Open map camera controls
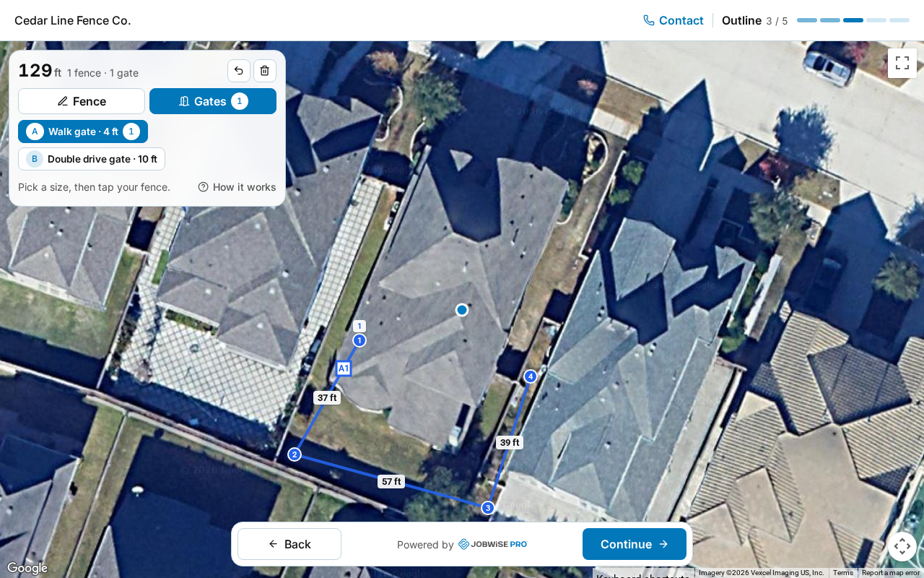 (902, 546)
